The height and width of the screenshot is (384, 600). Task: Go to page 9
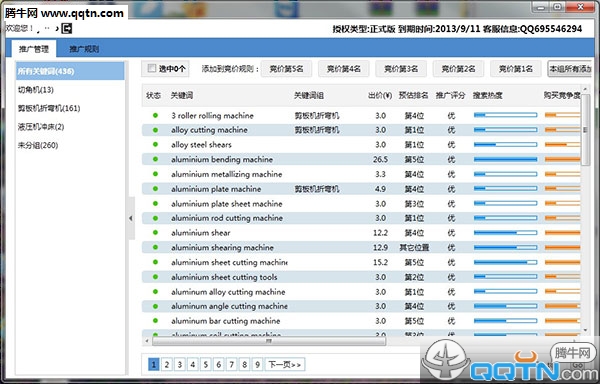[x=258, y=364]
